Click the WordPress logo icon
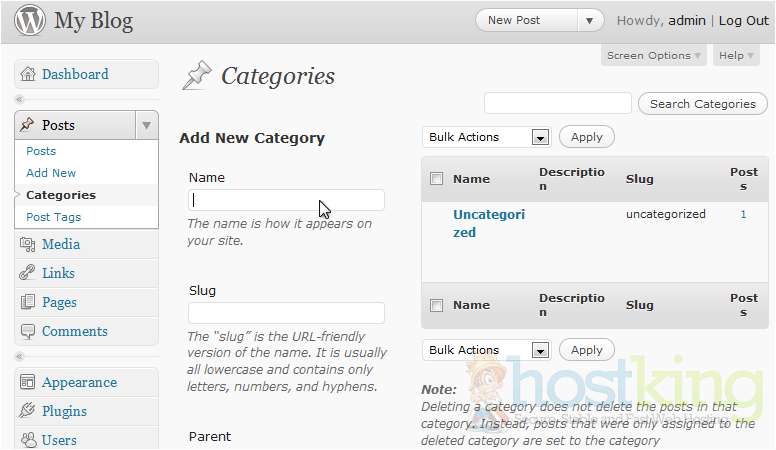 29,21
